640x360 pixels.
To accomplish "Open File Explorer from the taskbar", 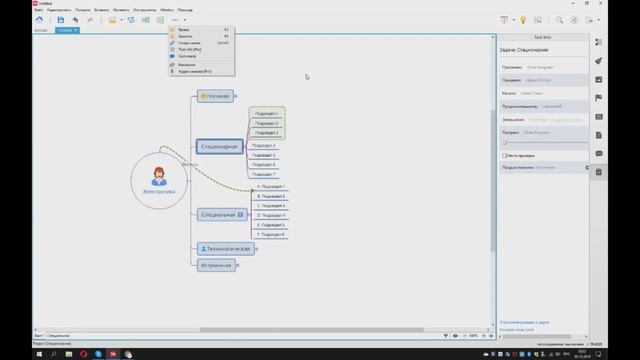I will pyautogui.click(x=69, y=354).
